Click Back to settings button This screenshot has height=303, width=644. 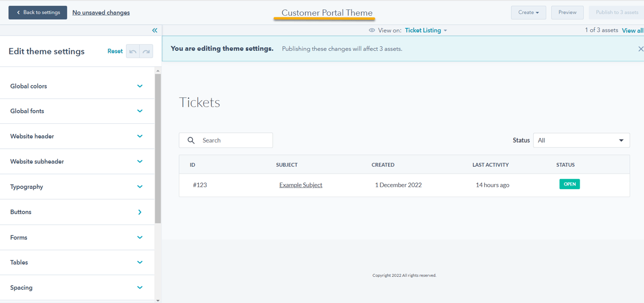(x=38, y=13)
